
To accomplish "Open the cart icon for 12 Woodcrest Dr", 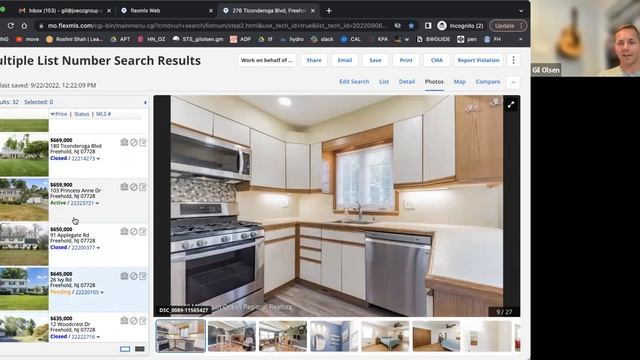I will pos(124,320).
